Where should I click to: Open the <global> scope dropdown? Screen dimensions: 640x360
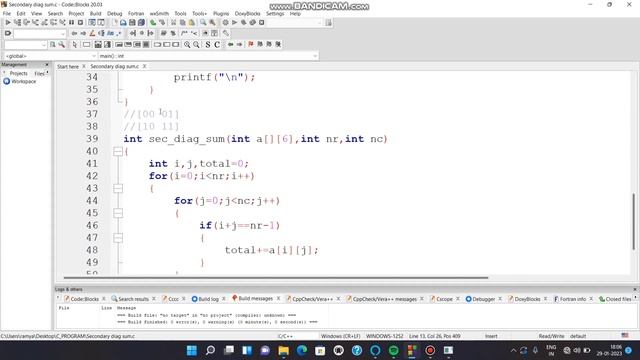point(50,56)
